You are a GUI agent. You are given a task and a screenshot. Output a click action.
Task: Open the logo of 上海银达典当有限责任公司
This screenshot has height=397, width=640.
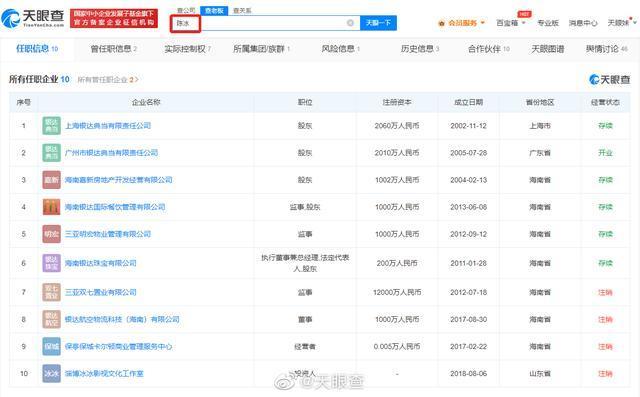51,126
